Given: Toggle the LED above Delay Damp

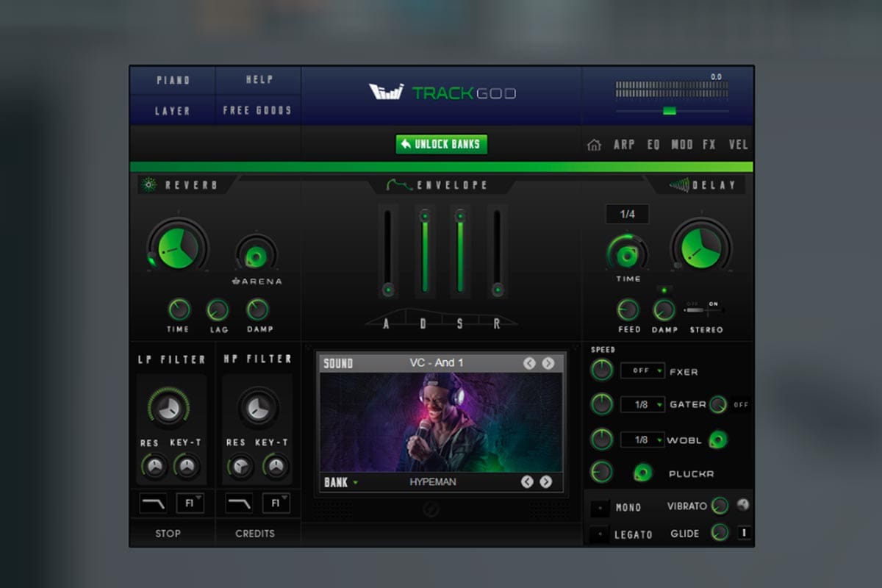Looking at the screenshot, I should click(x=663, y=290).
